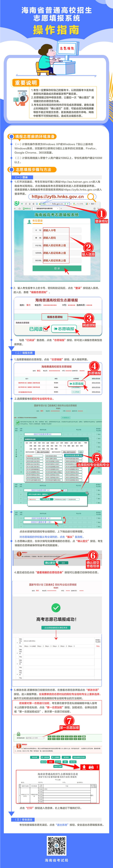Image resolution: width=113 pixels, height=868 pixels.
Task: Click the G05列 verification code field
Action: [x=57, y=253]
